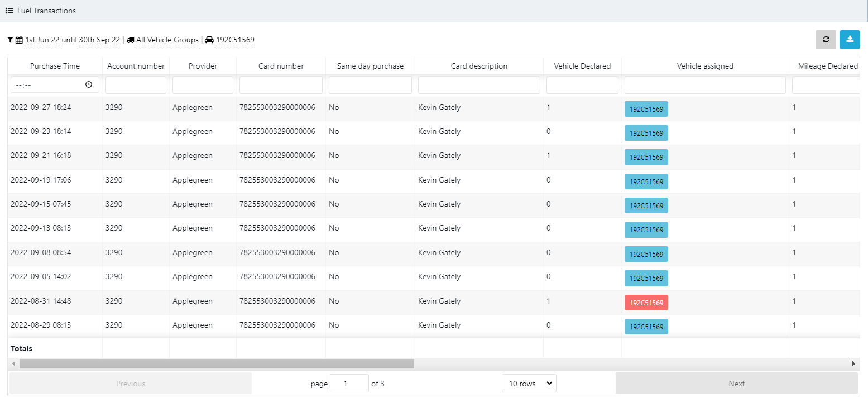The width and height of the screenshot is (868, 417).
Task: Click account 3290 in the 2022-09-05 row
Action: pyautogui.click(x=114, y=276)
